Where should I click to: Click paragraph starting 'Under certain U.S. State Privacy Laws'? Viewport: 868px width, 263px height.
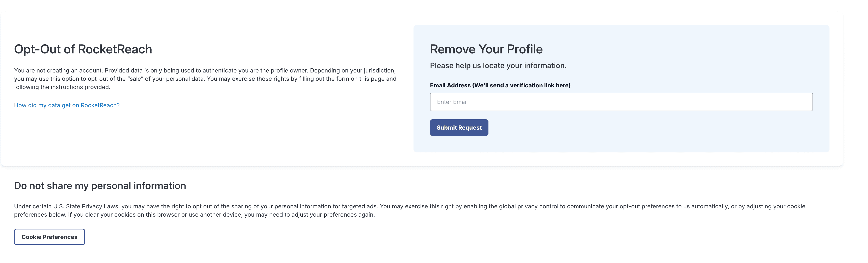coord(410,210)
